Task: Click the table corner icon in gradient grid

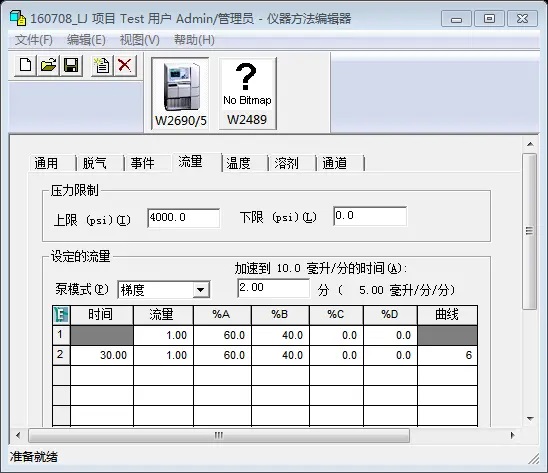Action: (61, 315)
